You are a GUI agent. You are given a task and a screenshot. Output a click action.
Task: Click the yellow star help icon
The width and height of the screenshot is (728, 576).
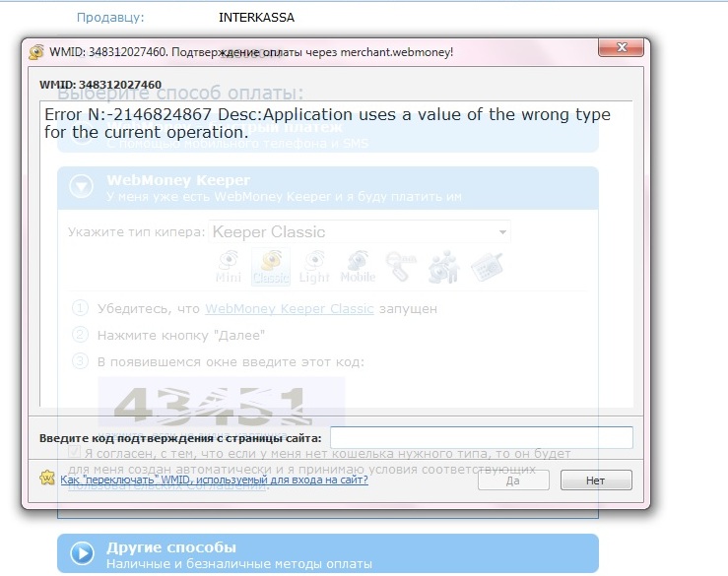pos(46,479)
